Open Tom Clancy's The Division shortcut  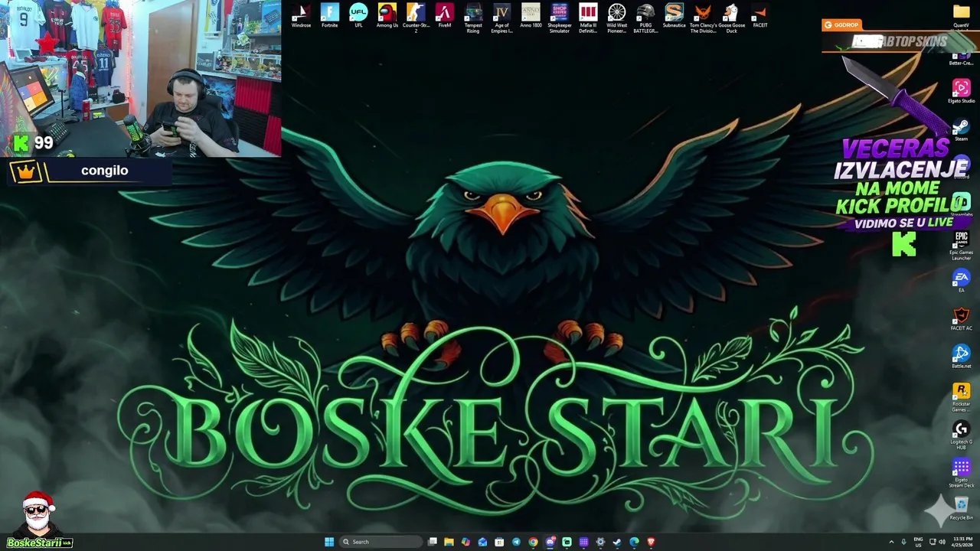point(703,17)
